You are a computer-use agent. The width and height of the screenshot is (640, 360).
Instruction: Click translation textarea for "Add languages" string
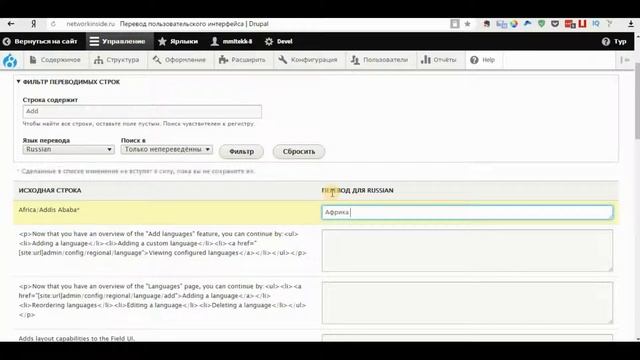tap(467, 250)
